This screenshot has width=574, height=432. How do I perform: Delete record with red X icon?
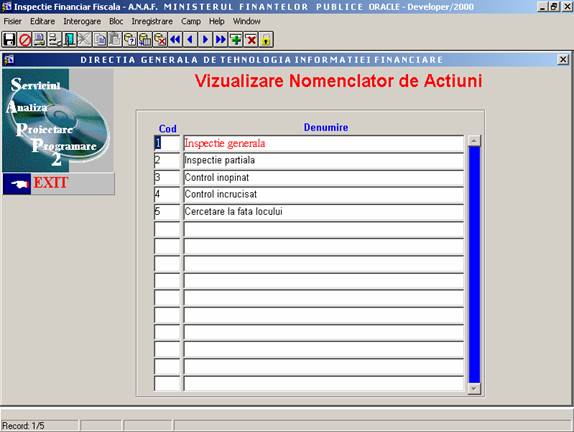click(251, 40)
